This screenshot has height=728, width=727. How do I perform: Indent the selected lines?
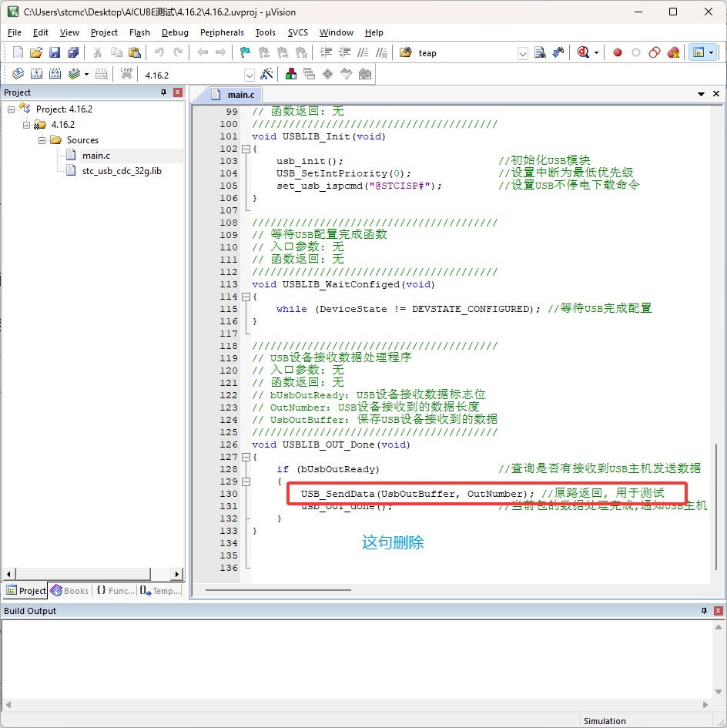coord(326,52)
